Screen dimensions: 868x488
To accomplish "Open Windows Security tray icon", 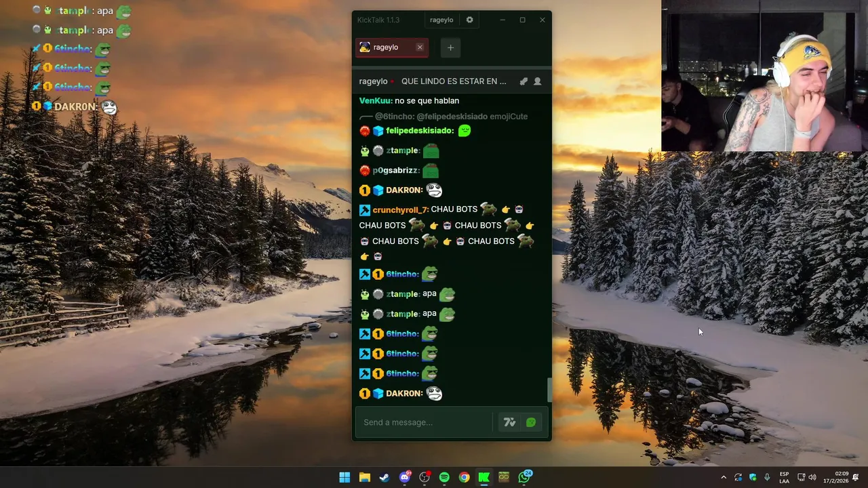I will tap(753, 478).
